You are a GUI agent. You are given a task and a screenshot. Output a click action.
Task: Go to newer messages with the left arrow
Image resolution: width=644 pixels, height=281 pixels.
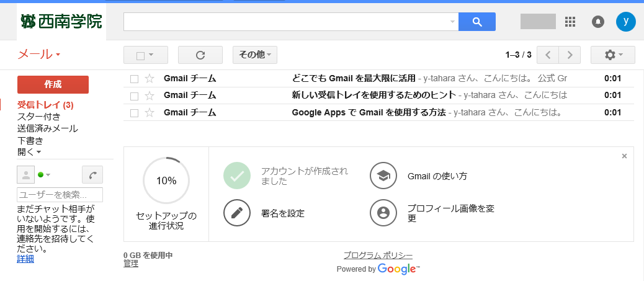pyautogui.click(x=548, y=55)
